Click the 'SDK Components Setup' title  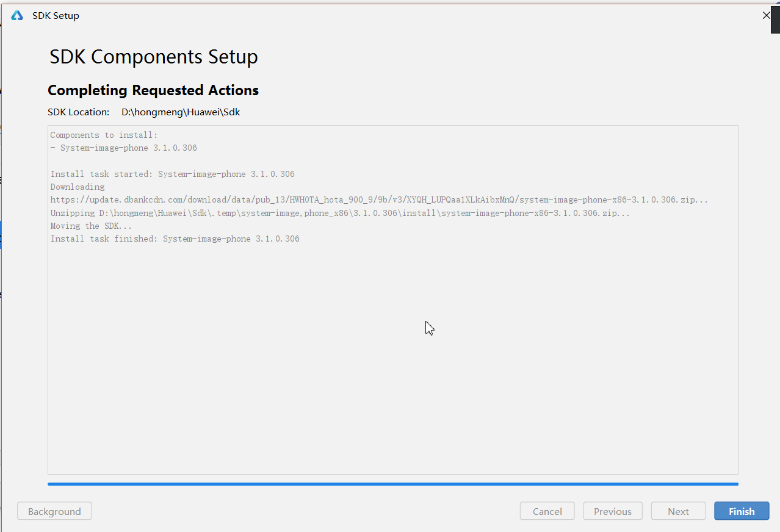point(154,57)
